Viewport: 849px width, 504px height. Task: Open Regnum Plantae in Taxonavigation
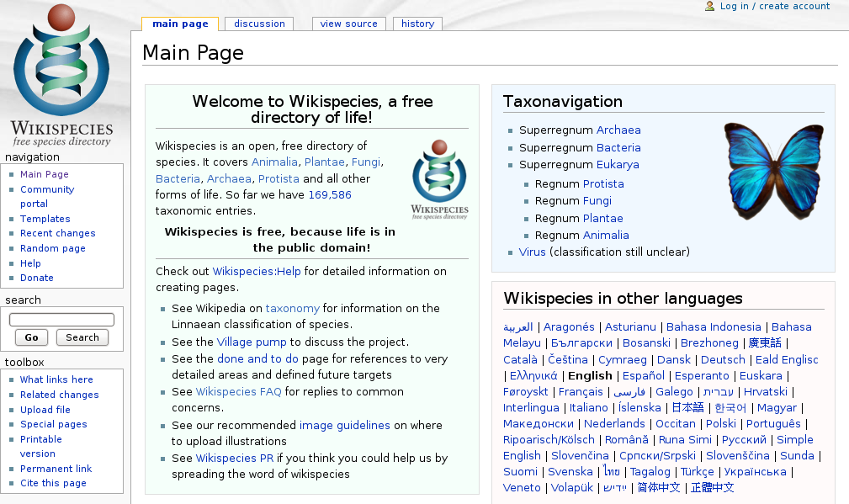tap(603, 218)
